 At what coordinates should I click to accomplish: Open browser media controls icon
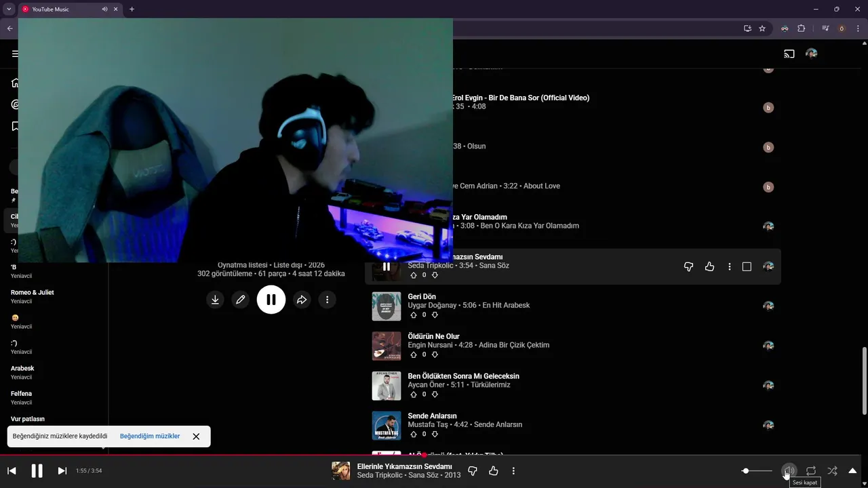(825, 28)
